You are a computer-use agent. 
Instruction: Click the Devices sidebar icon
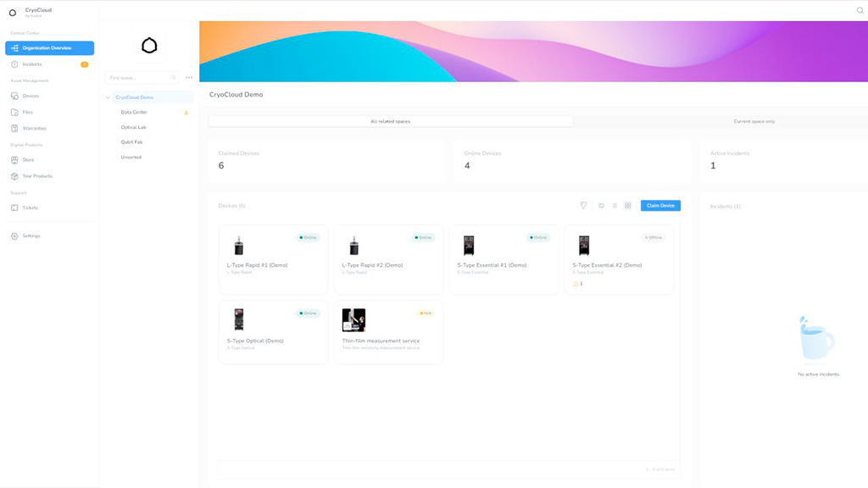14,97
